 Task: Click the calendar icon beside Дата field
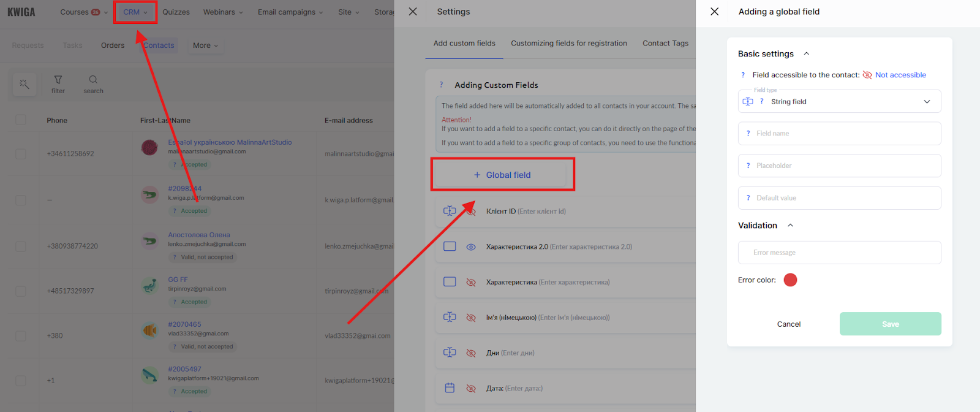tap(450, 388)
